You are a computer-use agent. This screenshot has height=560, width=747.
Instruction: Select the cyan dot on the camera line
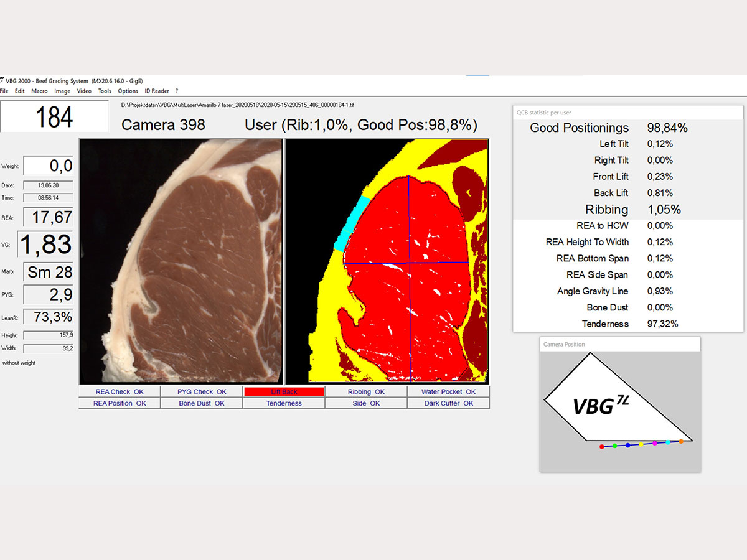(668, 442)
